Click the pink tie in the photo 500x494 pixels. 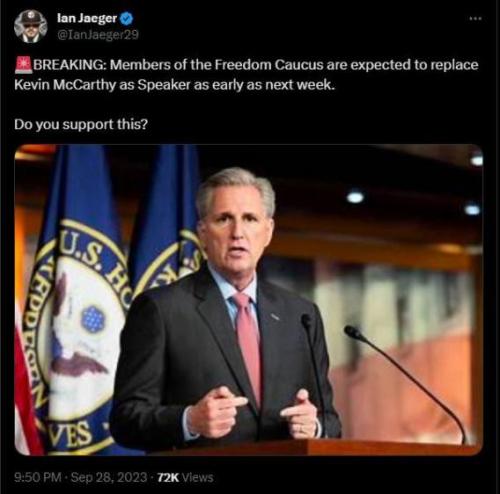pos(247,347)
